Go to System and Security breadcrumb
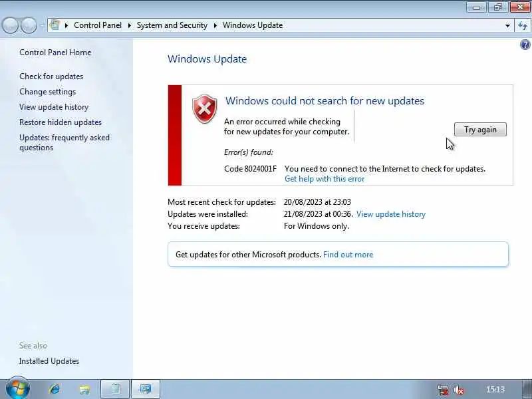Screen dimensions: 532x399 [172, 25]
